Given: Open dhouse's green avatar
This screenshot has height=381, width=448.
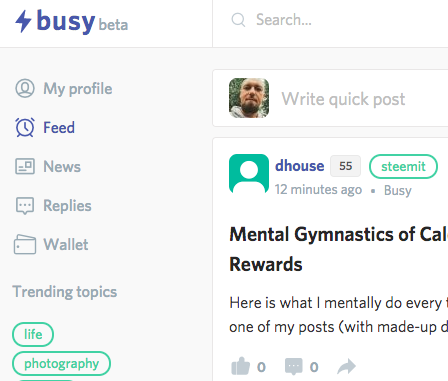Looking at the screenshot, I should point(249,174).
